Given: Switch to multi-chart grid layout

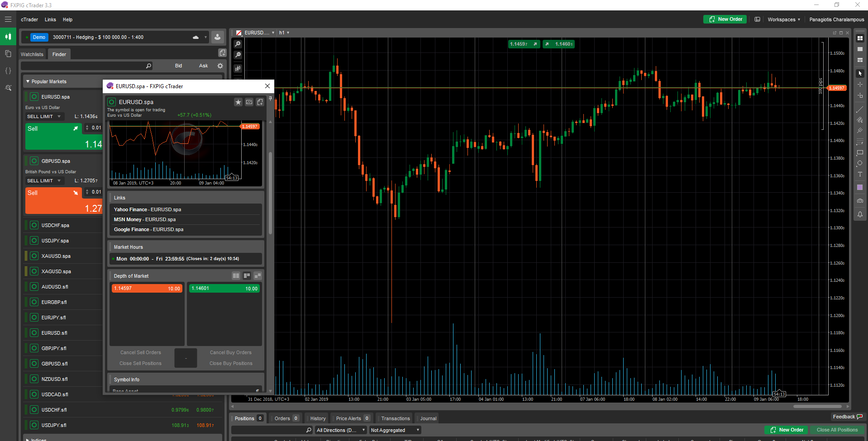Looking at the screenshot, I should [x=860, y=38].
